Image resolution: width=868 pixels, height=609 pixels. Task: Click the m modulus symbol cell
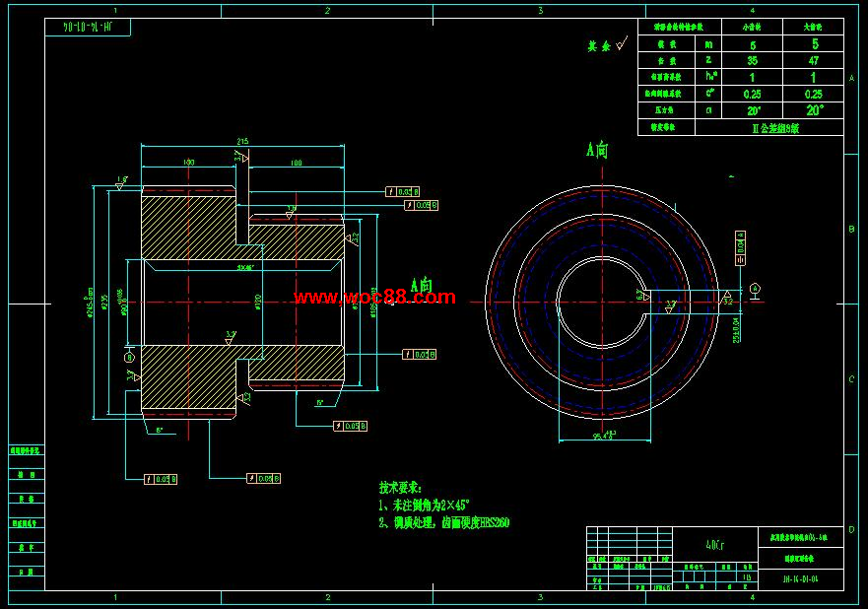click(708, 43)
